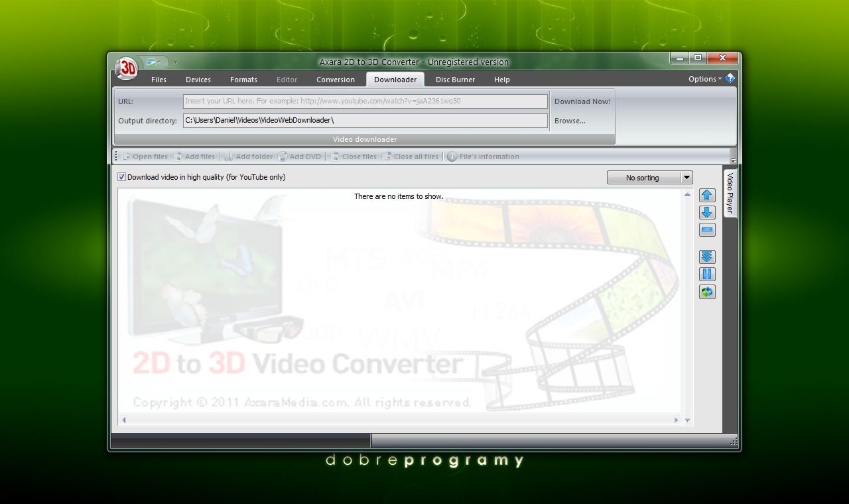Viewport: 849px width, 504px height.
Task: Open the vertical Video Player side tab
Action: click(730, 193)
